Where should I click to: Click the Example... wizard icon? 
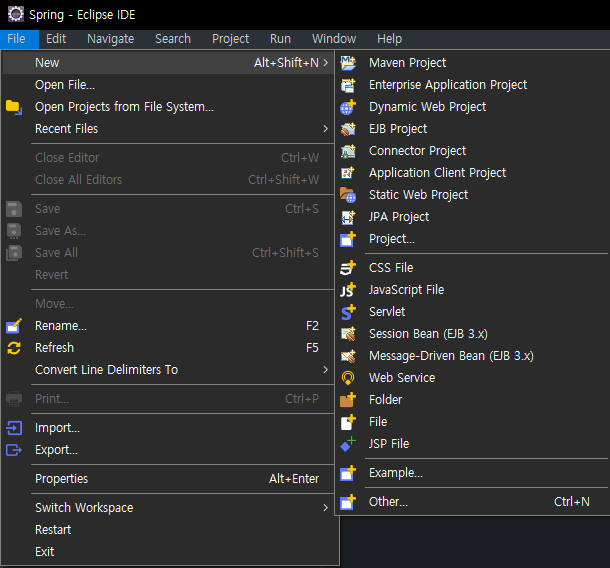348,473
